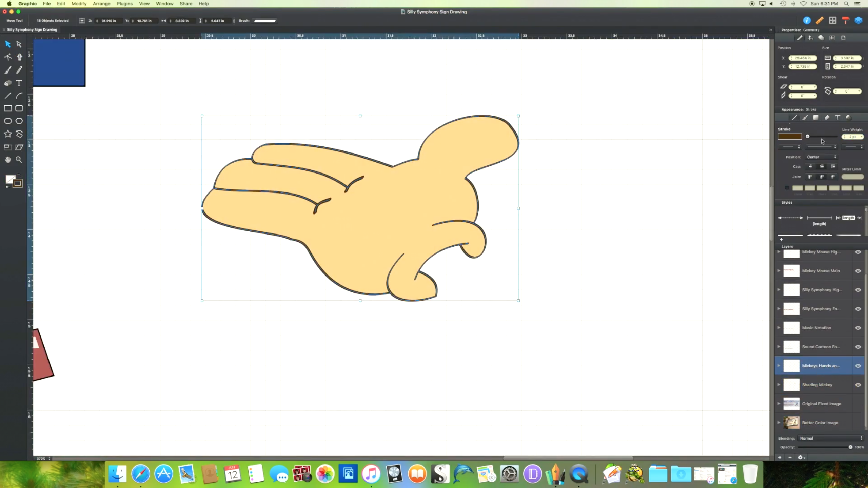Hide the Shading Mickey layer

pyautogui.click(x=858, y=385)
